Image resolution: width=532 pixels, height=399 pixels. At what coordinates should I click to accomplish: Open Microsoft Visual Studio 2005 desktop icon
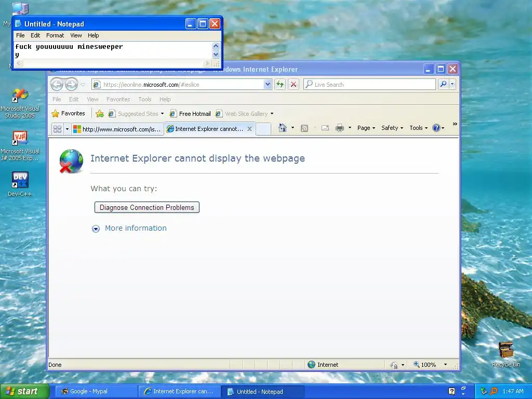coord(20,103)
